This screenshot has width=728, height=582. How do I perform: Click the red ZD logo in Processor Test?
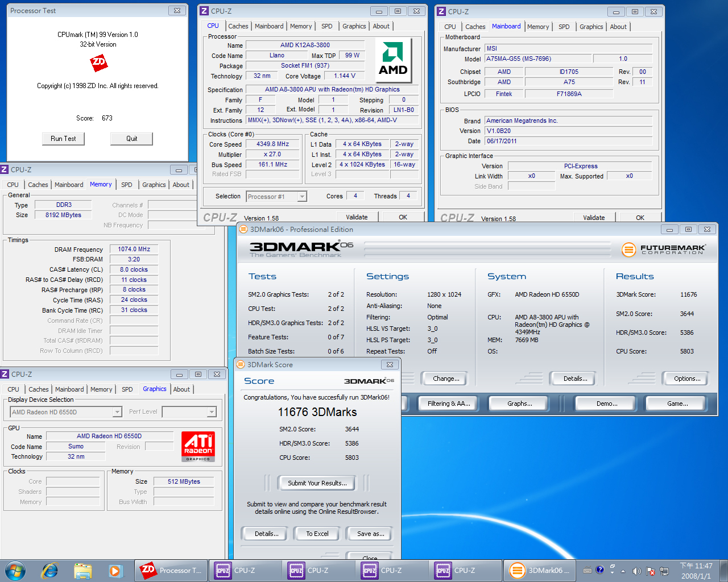tap(99, 63)
